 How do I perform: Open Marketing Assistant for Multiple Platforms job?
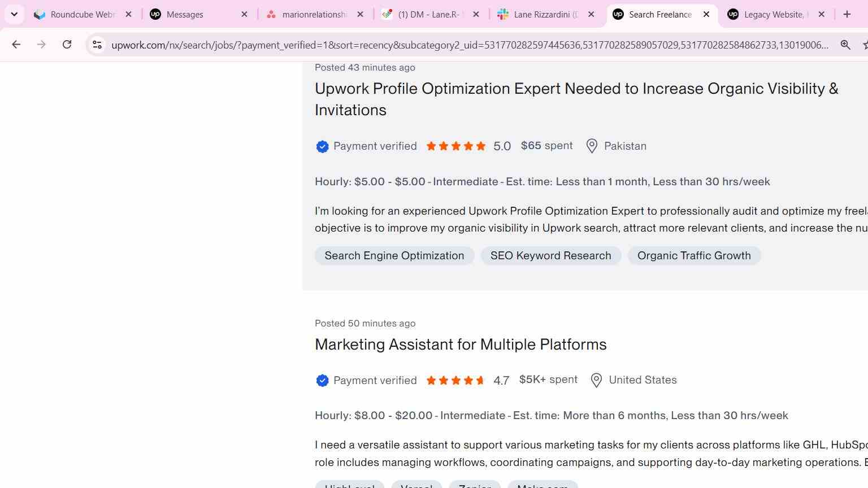click(461, 345)
